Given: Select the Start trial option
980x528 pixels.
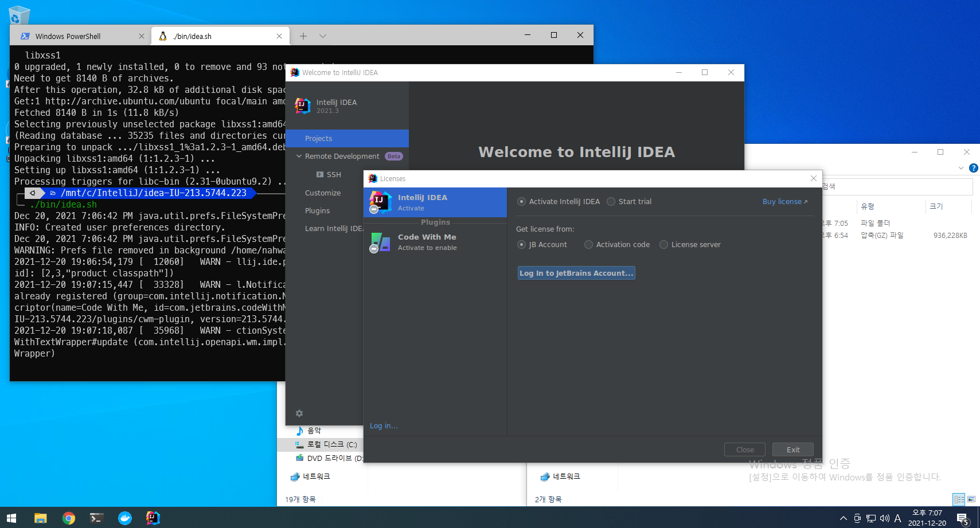Looking at the screenshot, I should [x=611, y=202].
